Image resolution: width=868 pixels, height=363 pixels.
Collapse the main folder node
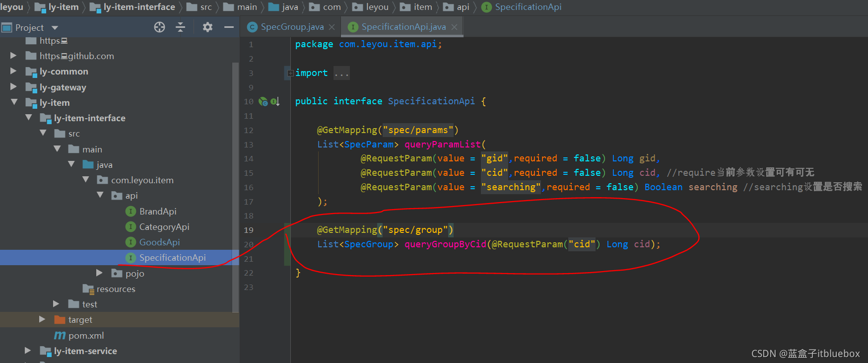[57, 148]
